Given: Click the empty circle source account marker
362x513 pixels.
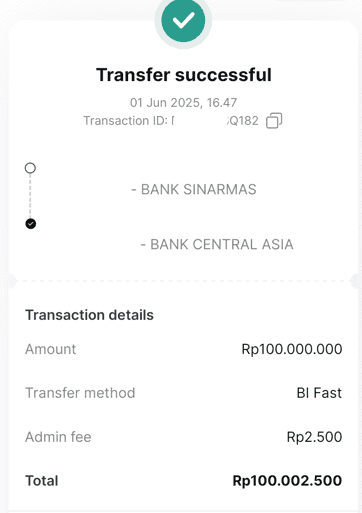Looking at the screenshot, I should pos(30,168).
